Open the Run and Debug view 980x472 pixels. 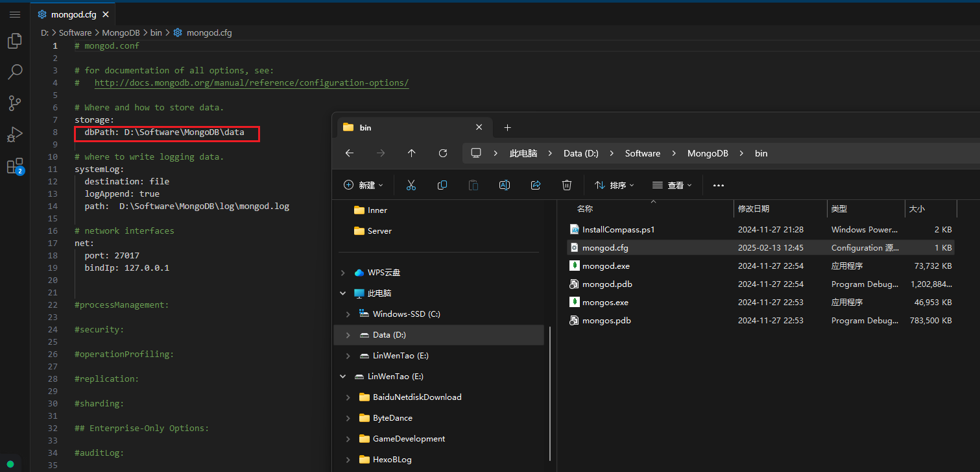pyautogui.click(x=15, y=134)
